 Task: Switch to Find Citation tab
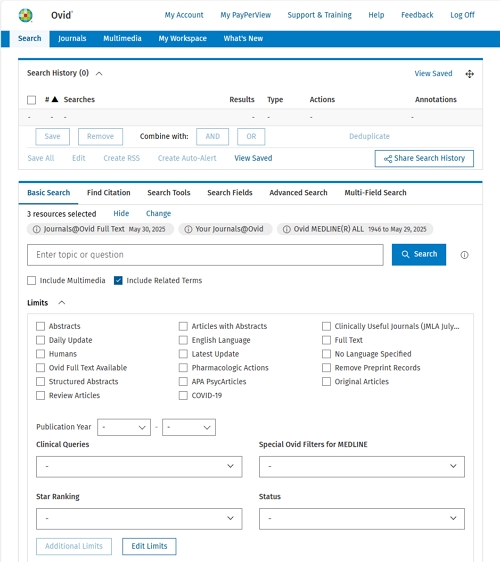point(109,193)
